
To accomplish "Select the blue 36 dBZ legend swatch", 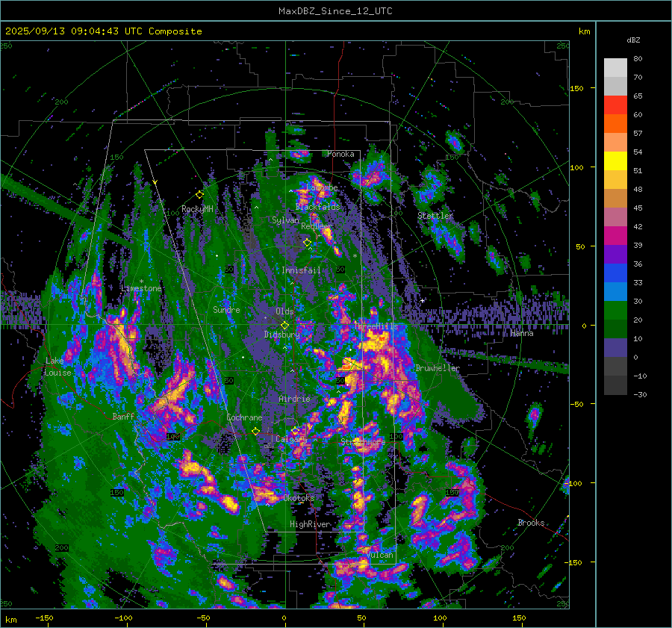I will coord(615,273).
